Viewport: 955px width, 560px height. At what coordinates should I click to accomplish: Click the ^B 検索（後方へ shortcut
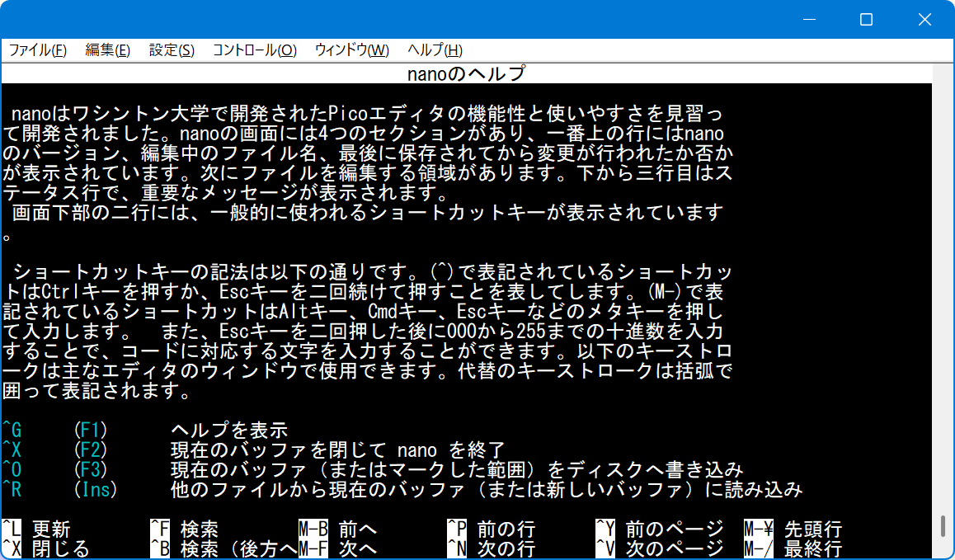coord(224,549)
